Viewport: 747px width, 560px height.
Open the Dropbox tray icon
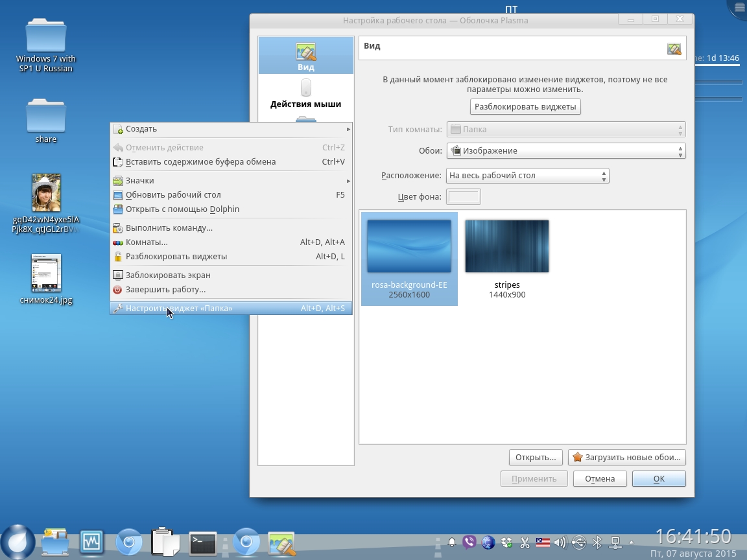coord(506,542)
